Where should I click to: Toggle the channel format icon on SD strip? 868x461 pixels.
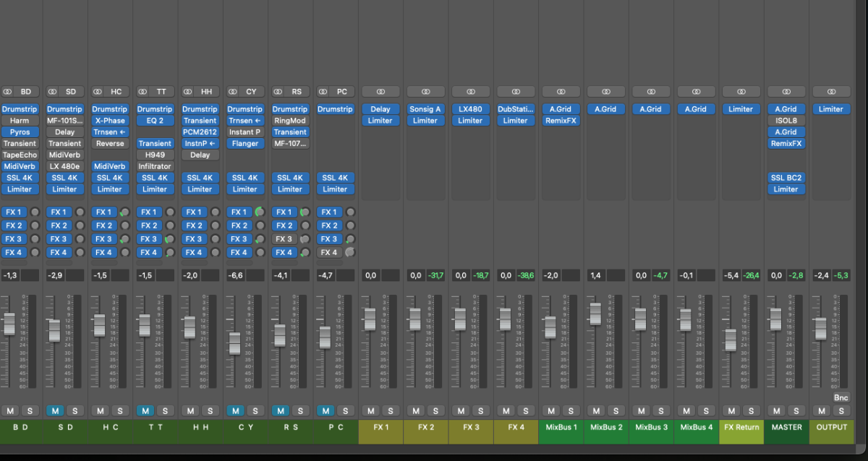pyautogui.click(x=53, y=92)
